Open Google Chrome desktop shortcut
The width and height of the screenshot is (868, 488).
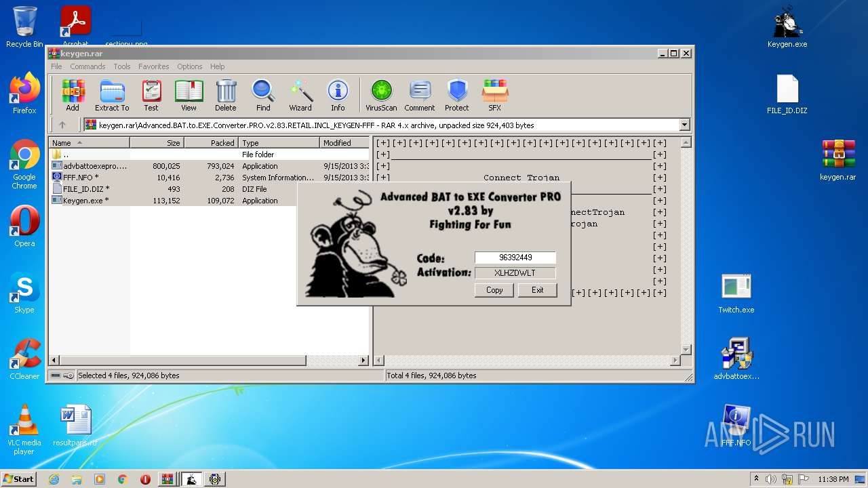(24, 164)
